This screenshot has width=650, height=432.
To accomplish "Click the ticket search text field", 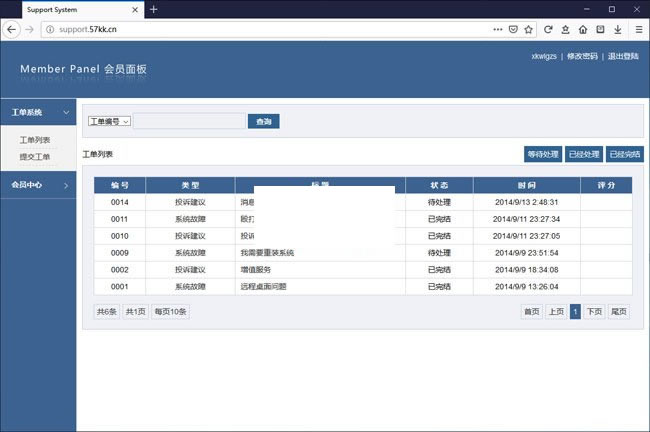I will (188, 121).
